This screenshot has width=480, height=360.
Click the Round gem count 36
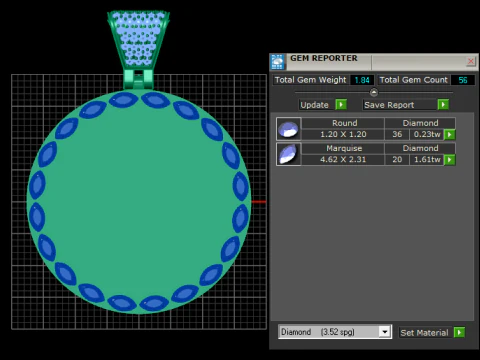(x=397, y=134)
